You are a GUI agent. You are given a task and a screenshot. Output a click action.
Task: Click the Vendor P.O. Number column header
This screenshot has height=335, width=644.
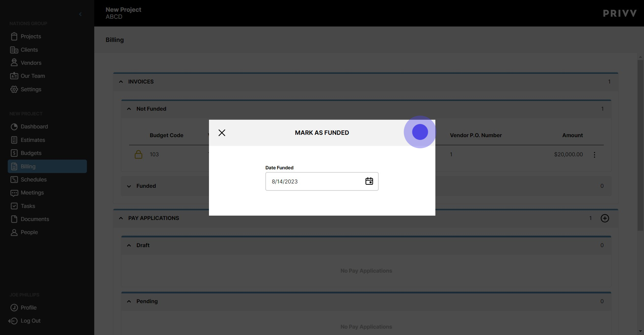(476, 135)
